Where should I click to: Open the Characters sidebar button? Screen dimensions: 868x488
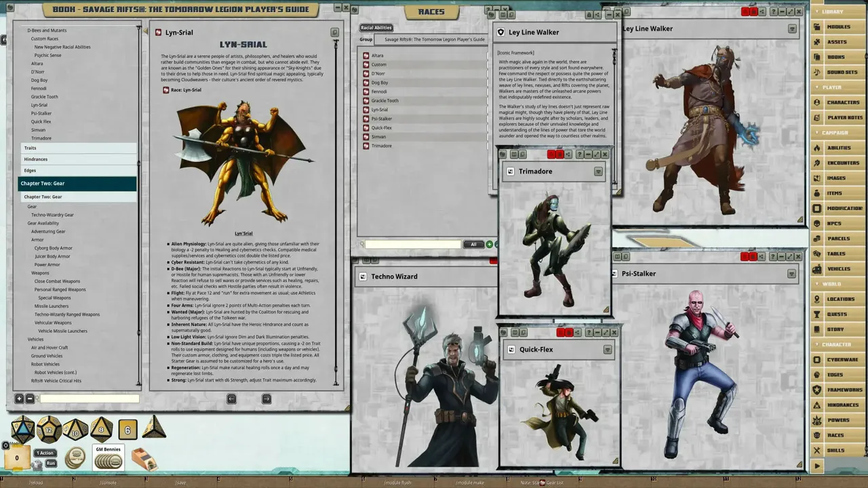[x=838, y=102]
